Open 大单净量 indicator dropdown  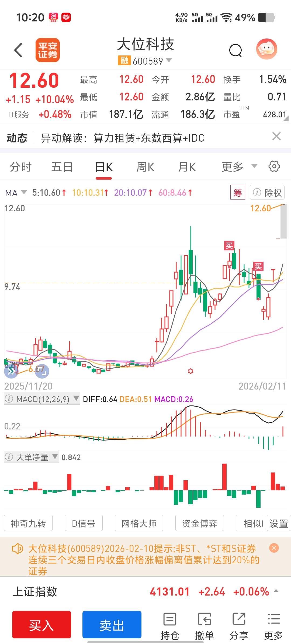click(x=32, y=457)
